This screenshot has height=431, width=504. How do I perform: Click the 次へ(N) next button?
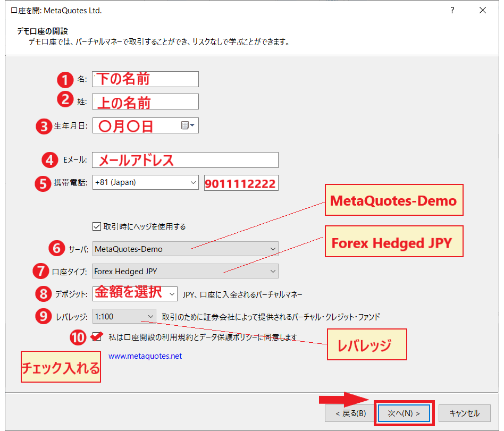tap(404, 413)
